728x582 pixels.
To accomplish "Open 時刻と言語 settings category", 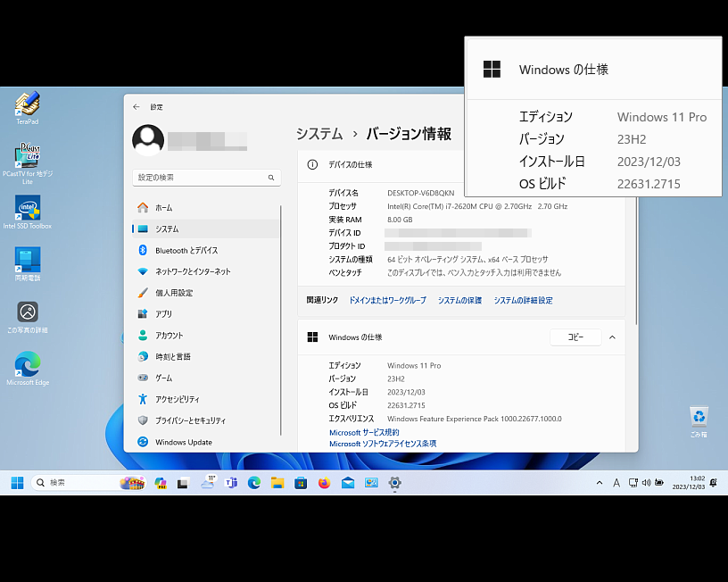I will click(206, 357).
